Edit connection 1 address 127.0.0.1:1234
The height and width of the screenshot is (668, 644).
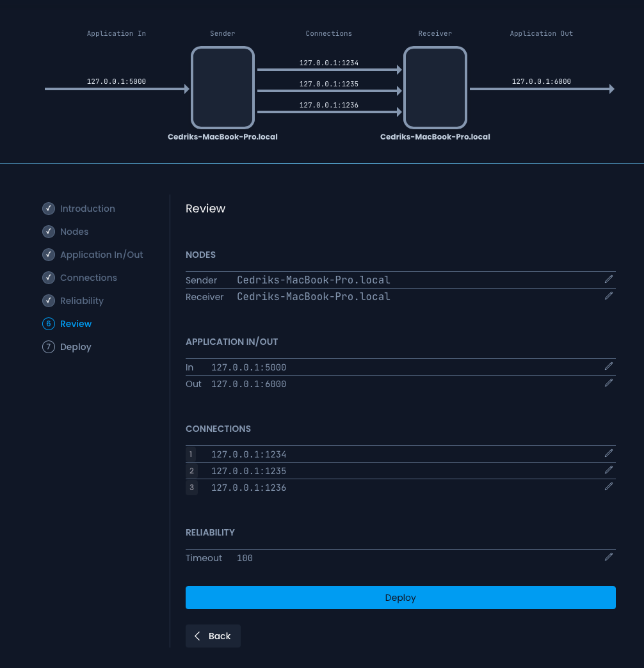pos(608,453)
